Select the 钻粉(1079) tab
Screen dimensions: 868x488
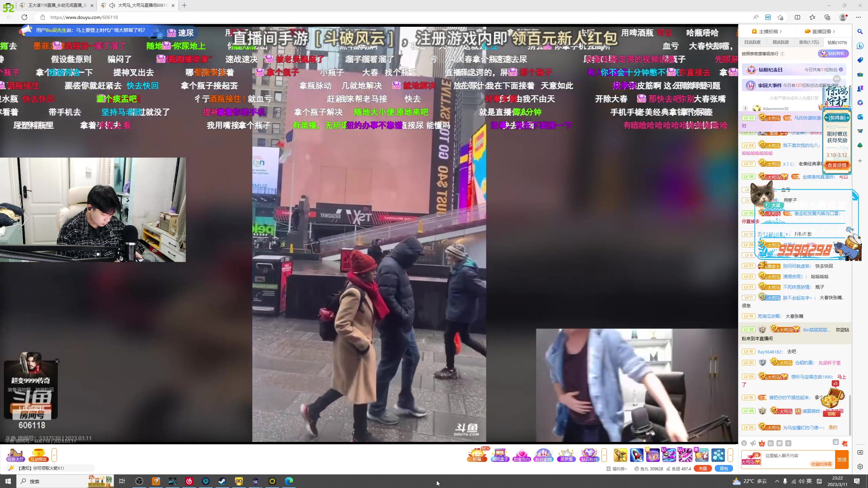coord(837,42)
